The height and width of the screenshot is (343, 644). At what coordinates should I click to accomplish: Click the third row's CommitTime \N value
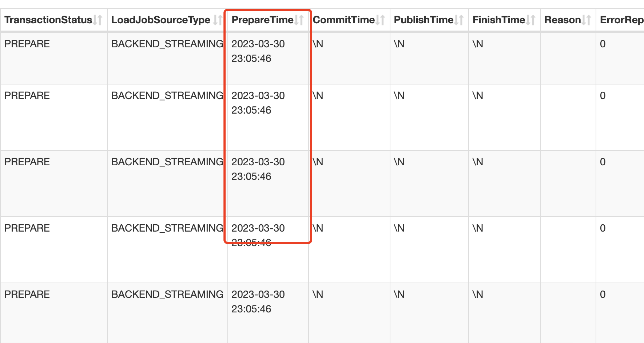coord(318,162)
